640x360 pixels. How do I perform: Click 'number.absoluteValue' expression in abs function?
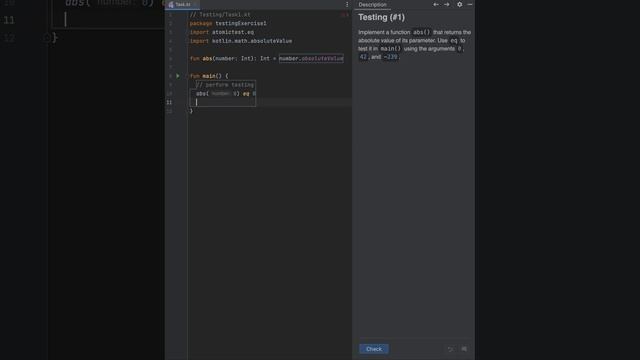(311, 58)
